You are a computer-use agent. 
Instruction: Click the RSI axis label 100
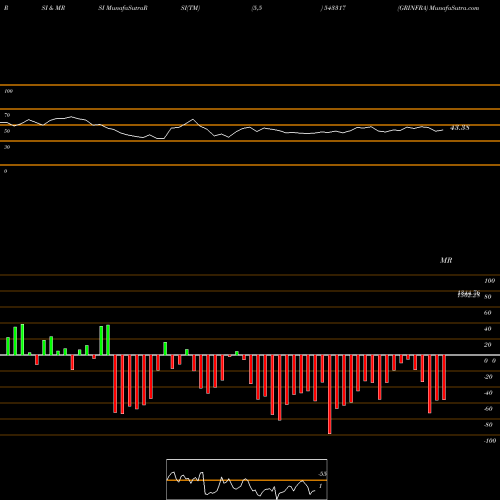[8, 91]
